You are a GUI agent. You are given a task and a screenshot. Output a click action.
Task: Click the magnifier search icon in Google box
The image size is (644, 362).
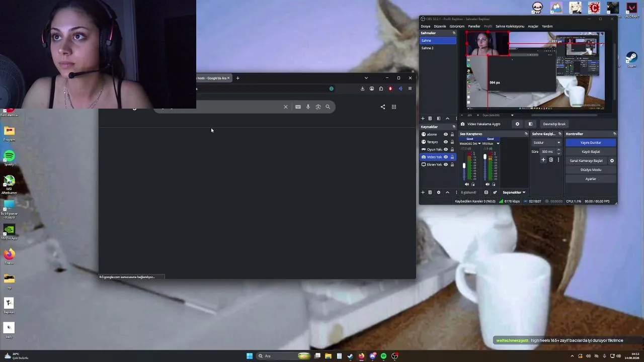point(328,107)
